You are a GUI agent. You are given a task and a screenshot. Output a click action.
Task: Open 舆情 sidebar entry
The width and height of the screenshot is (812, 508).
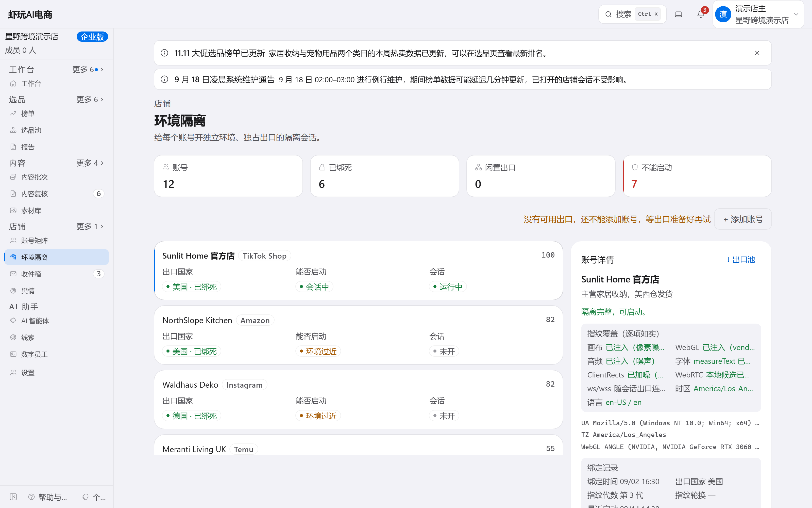point(56,291)
